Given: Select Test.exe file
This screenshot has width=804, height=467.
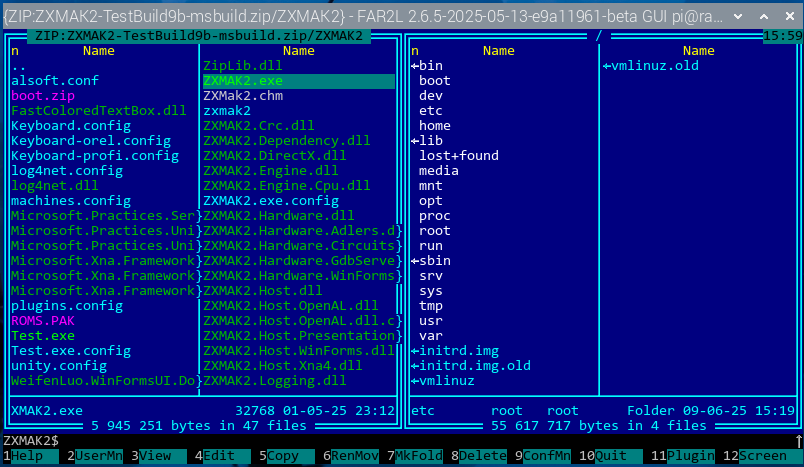Looking at the screenshot, I should coord(43,336).
